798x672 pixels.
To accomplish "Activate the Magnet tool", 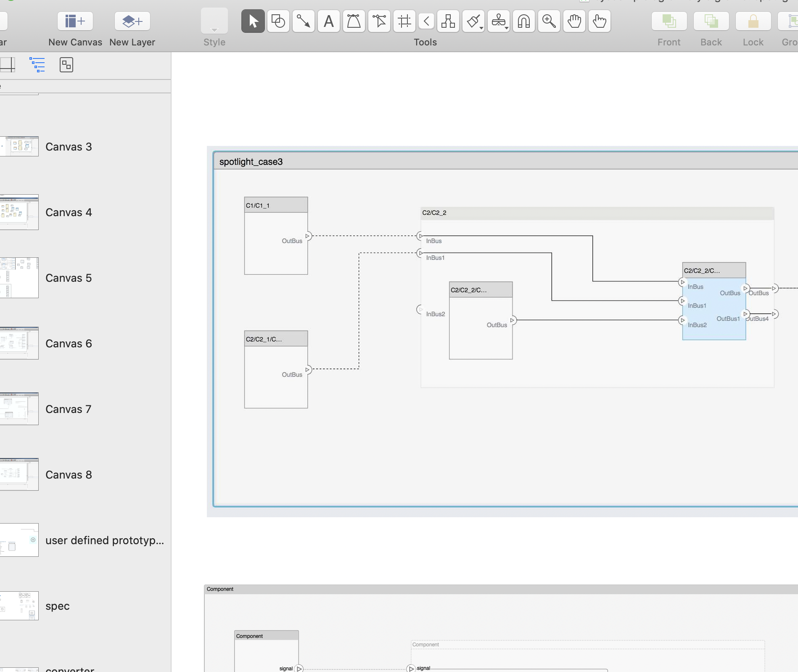I will (x=523, y=21).
